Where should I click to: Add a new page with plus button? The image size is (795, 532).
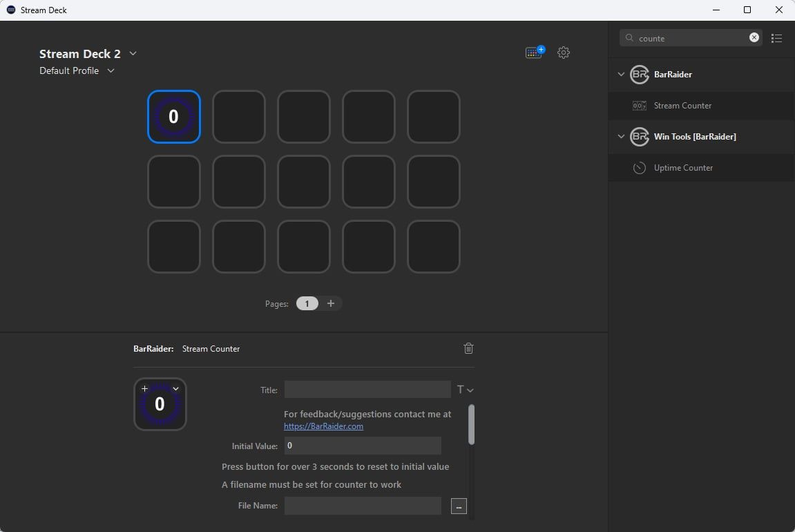[x=331, y=303]
